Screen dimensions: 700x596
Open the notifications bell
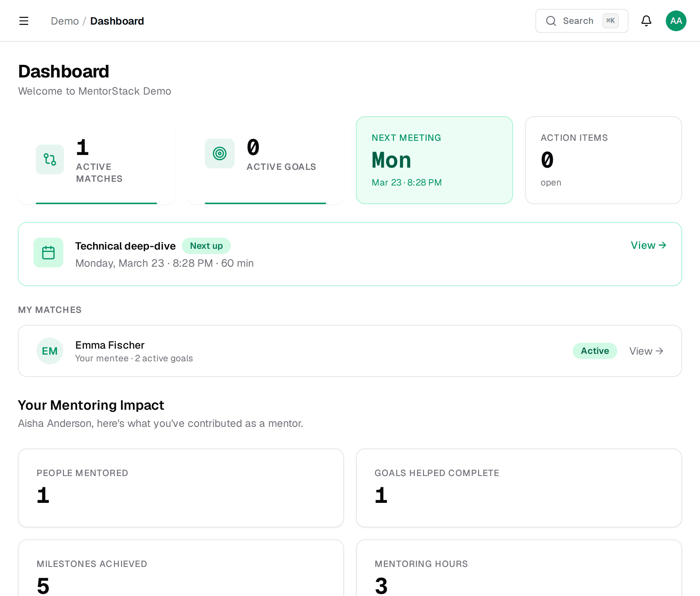point(646,21)
